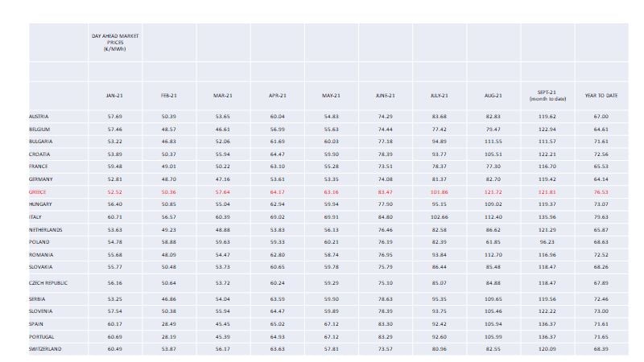Select the MAR-21 column header
Image resolution: width=644 pixels, height=362 pixels.
(223, 96)
